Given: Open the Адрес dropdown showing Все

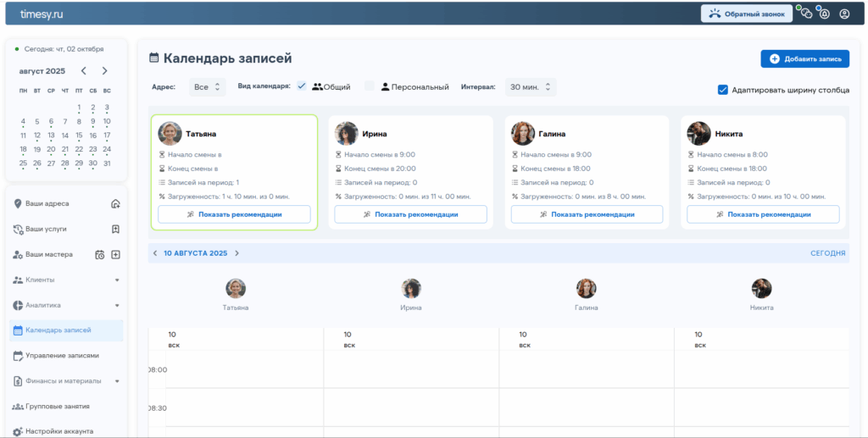Looking at the screenshot, I should pos(207,86).
